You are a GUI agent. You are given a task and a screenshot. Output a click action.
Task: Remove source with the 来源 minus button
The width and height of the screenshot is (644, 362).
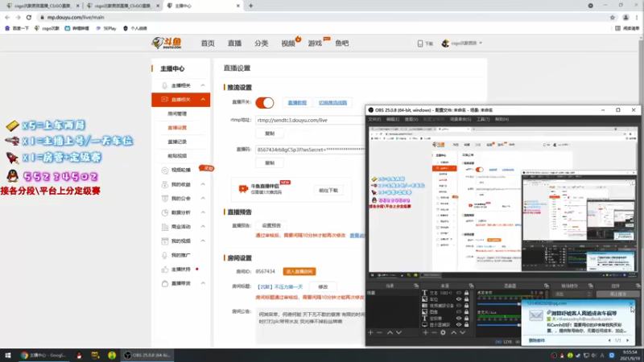[x=434, y=332]
